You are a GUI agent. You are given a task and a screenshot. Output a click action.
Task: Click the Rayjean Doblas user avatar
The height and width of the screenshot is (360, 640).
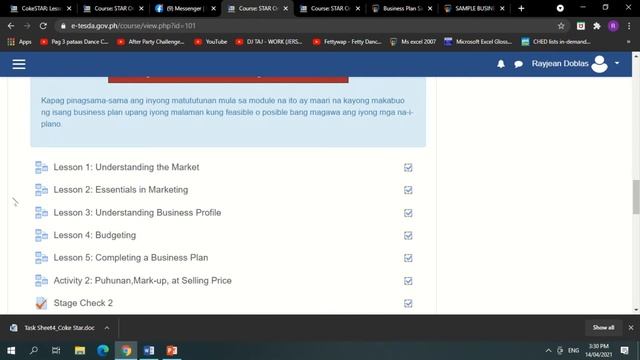click(x=599, y=64)
